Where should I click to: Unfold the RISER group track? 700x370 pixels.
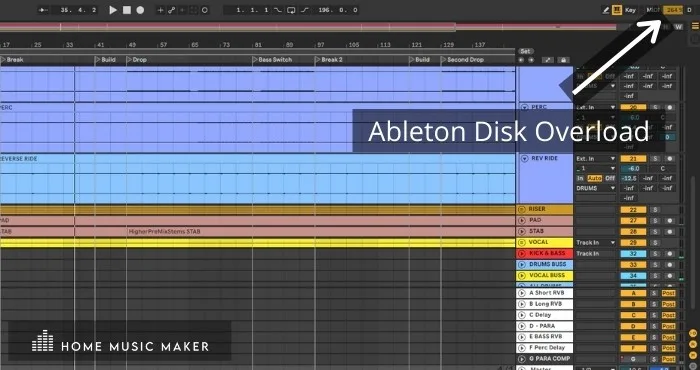(x=521, y=209)
